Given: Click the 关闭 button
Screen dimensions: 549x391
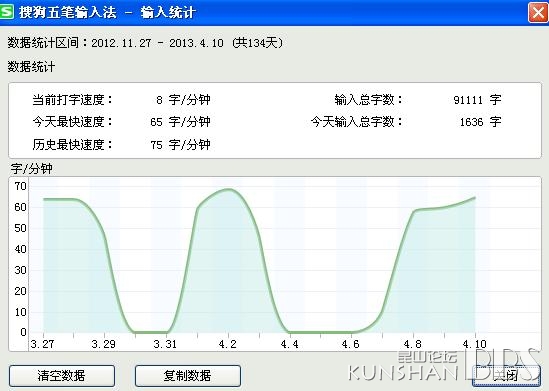Looking at the screenshot, I should coord(506,376).
